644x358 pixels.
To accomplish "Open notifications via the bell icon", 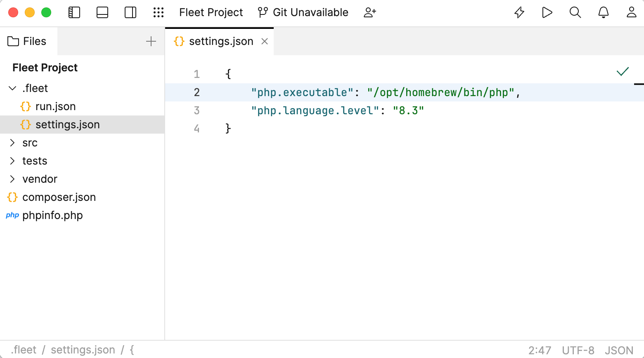I will point(603,12).
